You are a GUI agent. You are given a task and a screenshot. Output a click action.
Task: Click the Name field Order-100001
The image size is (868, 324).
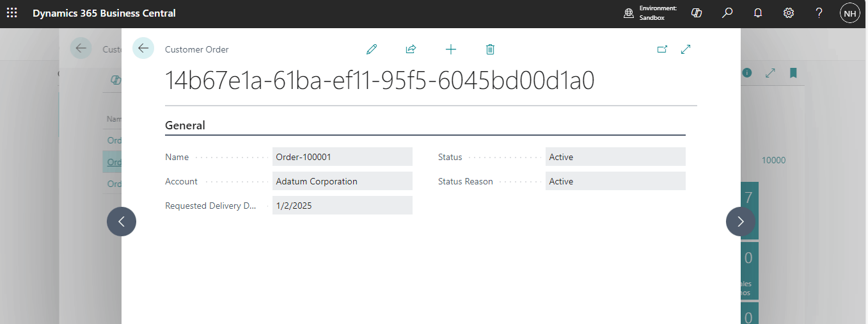tap(342, 157)
